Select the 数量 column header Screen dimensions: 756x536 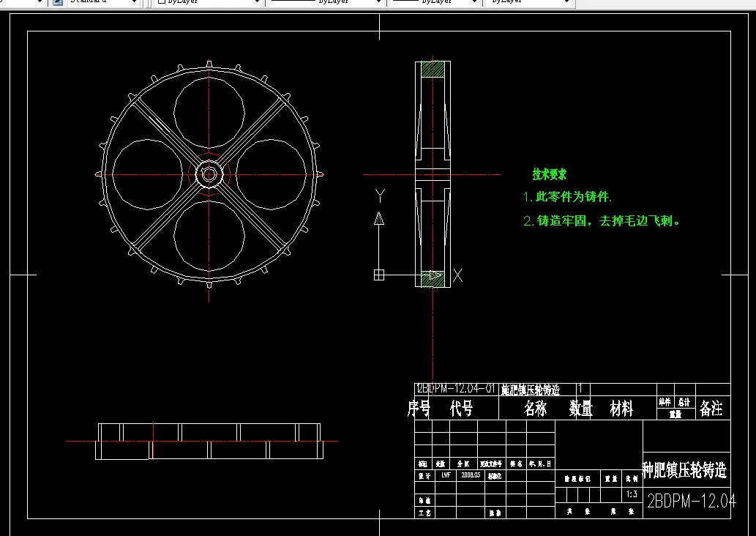click(x=580, y=409)
